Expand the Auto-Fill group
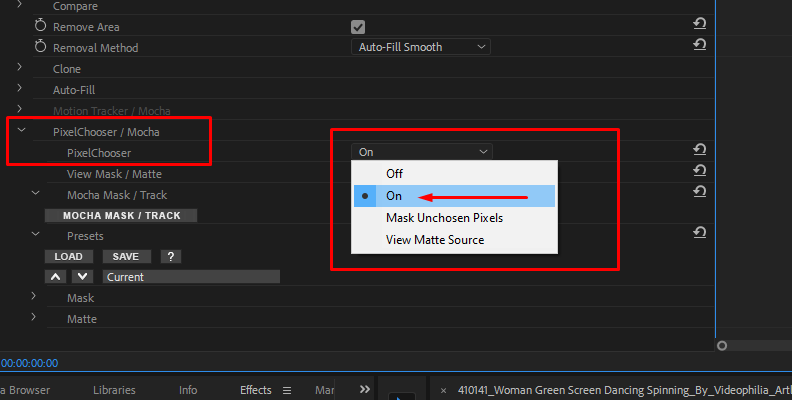The image size is (792, 400). tap(20, 88)
